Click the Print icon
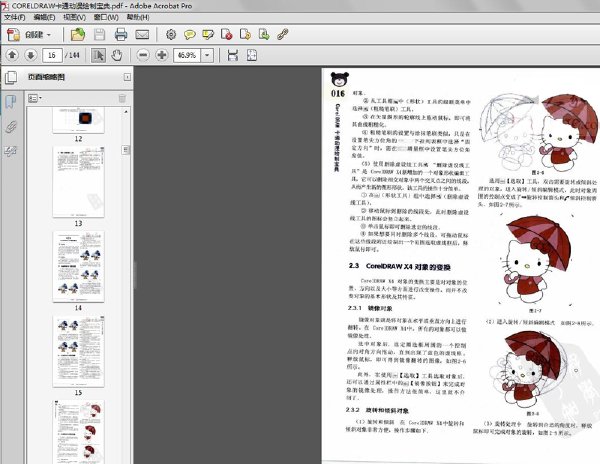The height and width of the screenshot is (464, 600). tap(121, 35)
